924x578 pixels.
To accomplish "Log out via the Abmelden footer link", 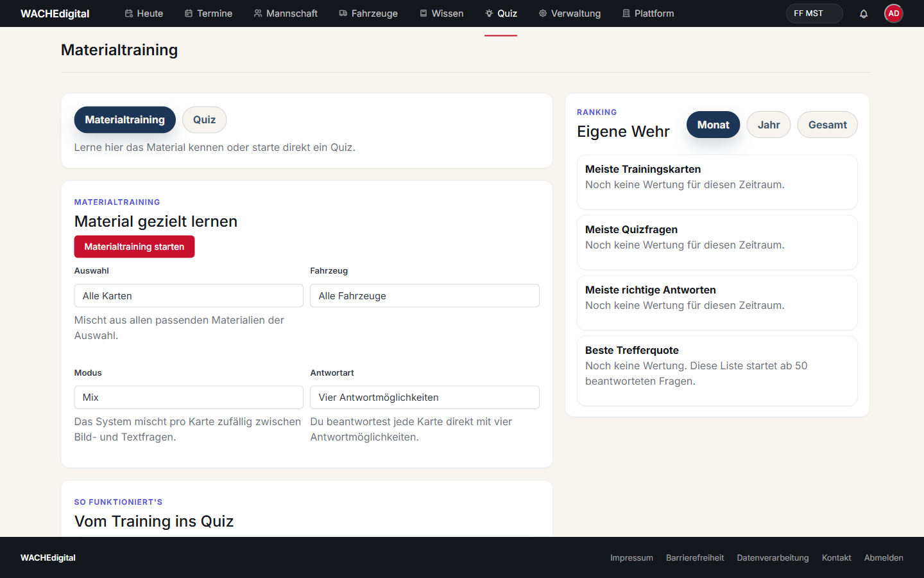I will pyautogui.click(x=884, y=558).
